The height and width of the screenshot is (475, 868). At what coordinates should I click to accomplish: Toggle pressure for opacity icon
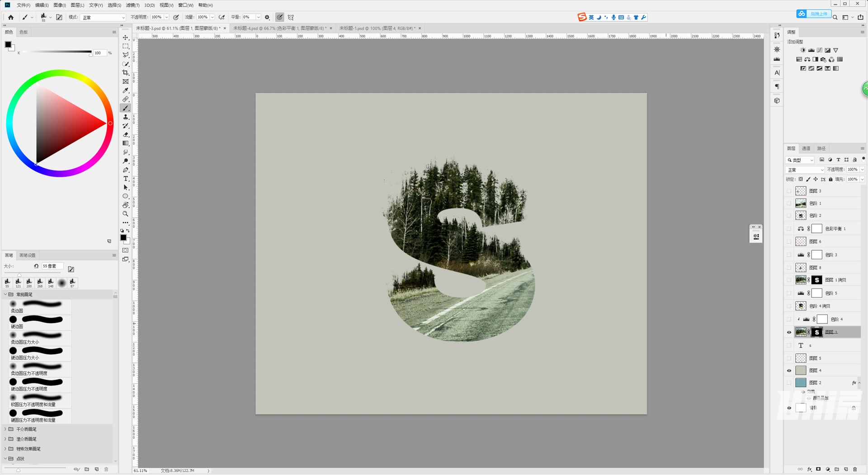tap(176, 17)
